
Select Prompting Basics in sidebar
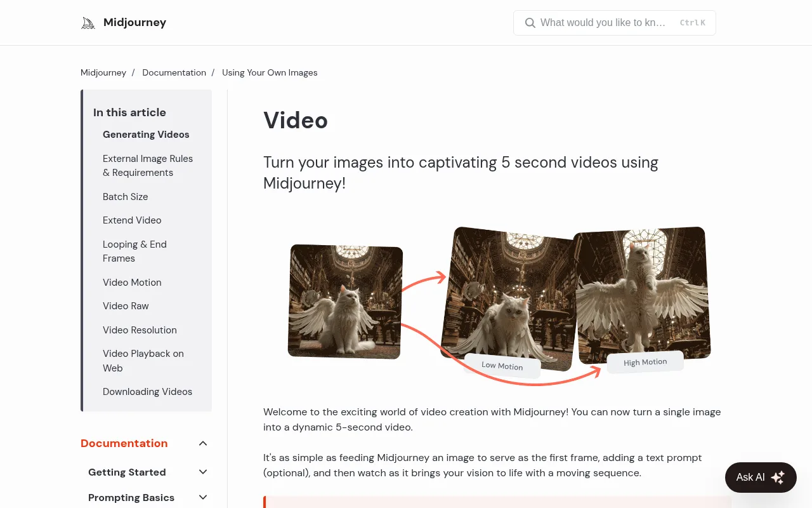(131, 498)
